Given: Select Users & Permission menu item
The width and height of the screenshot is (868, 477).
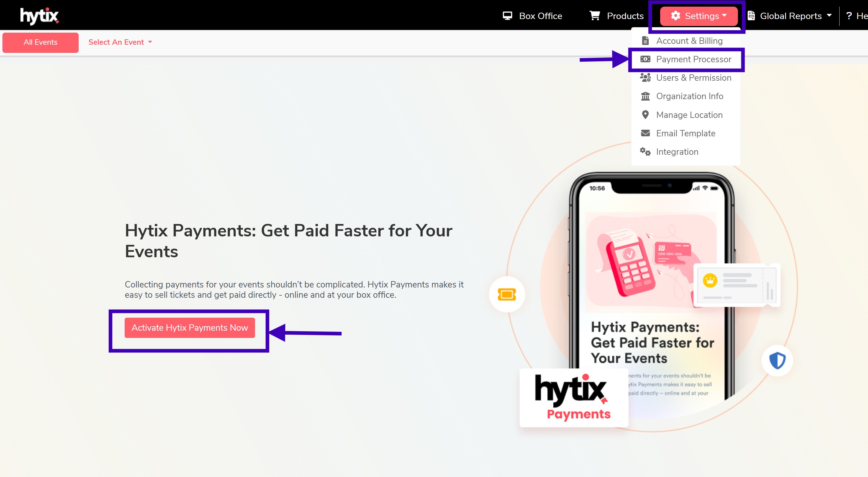Looking at the screenshot, I should (x=686, y=78).
